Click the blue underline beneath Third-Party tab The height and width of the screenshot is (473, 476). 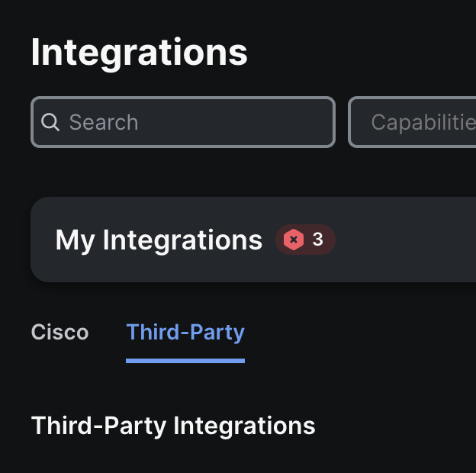(185, 361)
